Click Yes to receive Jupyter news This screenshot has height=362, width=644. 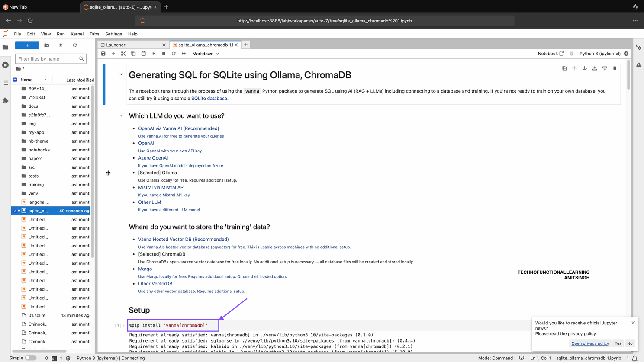pyautogui.click(x=618, y=343)
